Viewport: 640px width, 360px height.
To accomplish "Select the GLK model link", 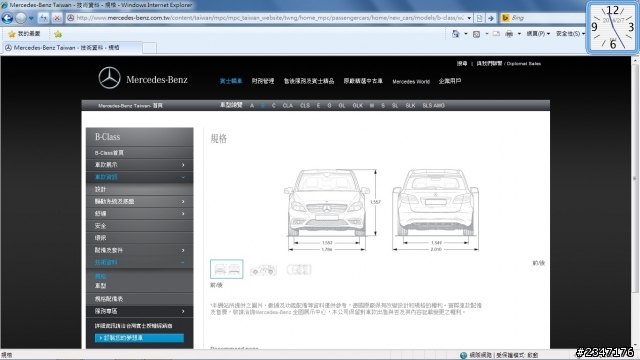I will (x=358, y=106).
